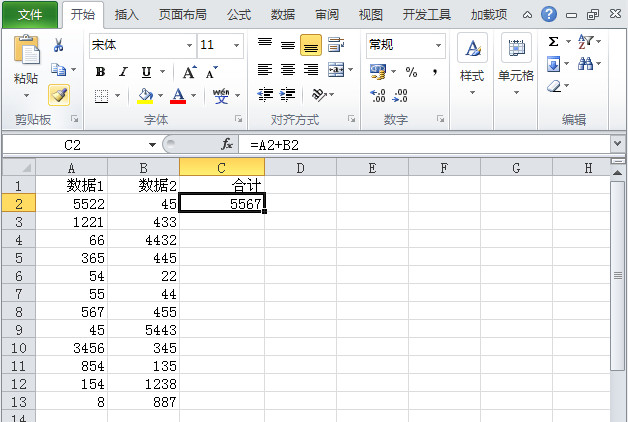Apply percent style
628x422 pixels.
(411, 72)
